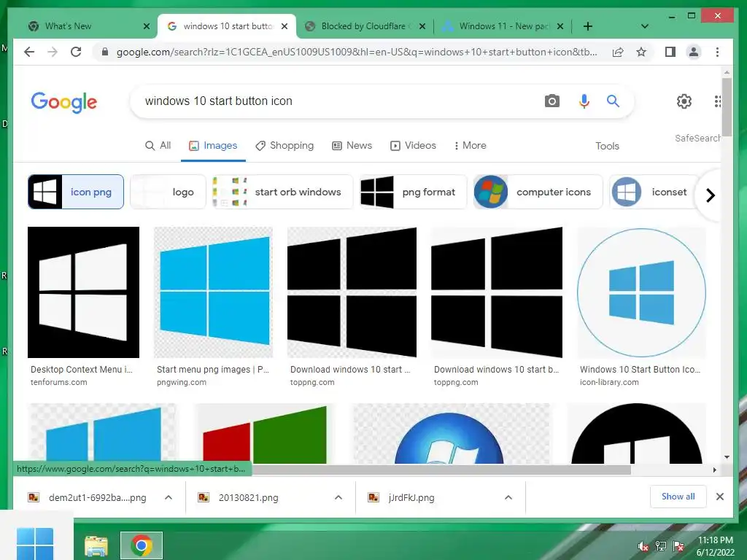747x560 pixels.
Task: Go back using Chrome back arrow
Action: (x=29, y=52)
